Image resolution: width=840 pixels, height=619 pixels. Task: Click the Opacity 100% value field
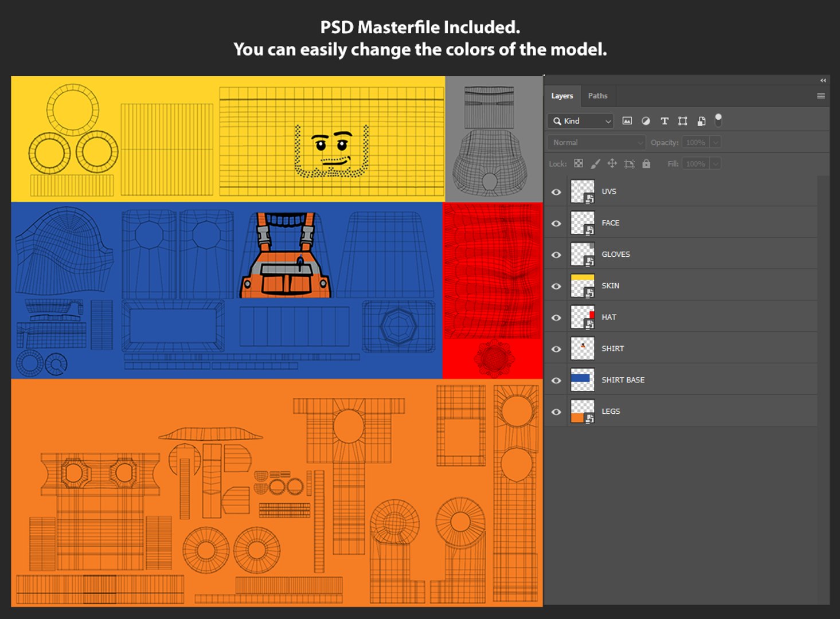click(x=696, y=142)
